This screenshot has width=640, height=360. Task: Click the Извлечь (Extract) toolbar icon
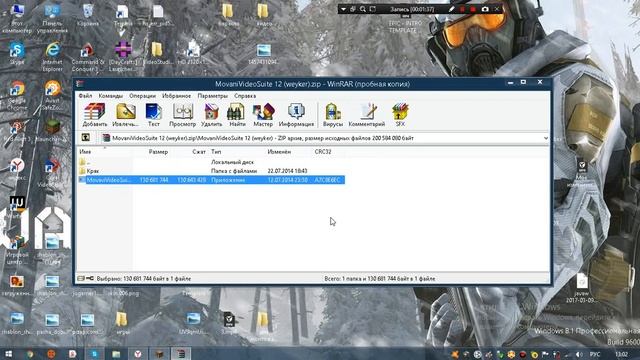click(x=125, y=115)
